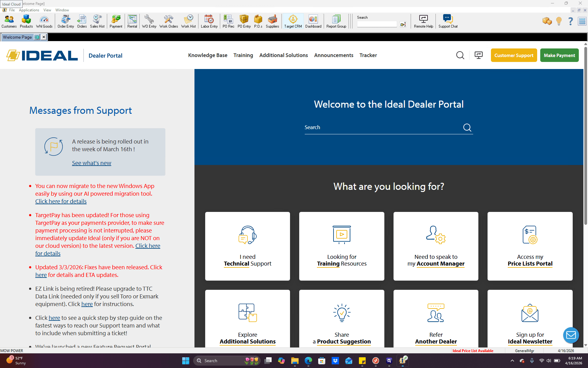Close the Welcome Page tab
This screenshot has height=368, width=588.
[x=44, y=37]
